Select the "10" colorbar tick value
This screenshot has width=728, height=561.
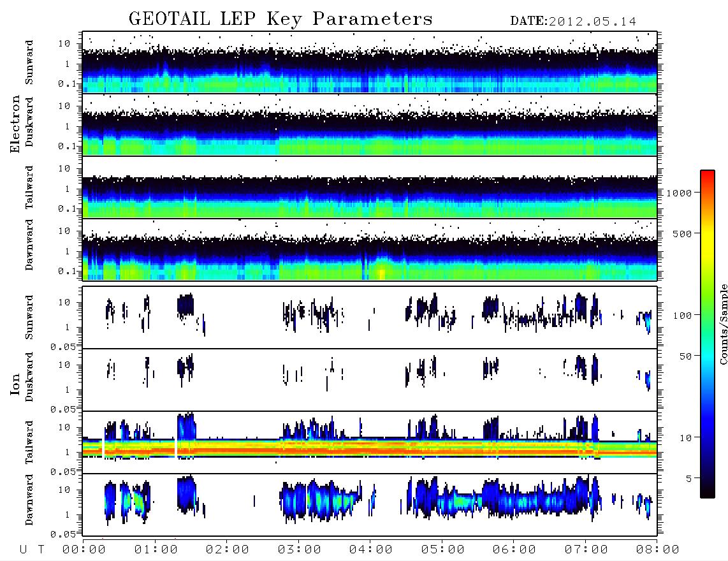tap(685, 438)
